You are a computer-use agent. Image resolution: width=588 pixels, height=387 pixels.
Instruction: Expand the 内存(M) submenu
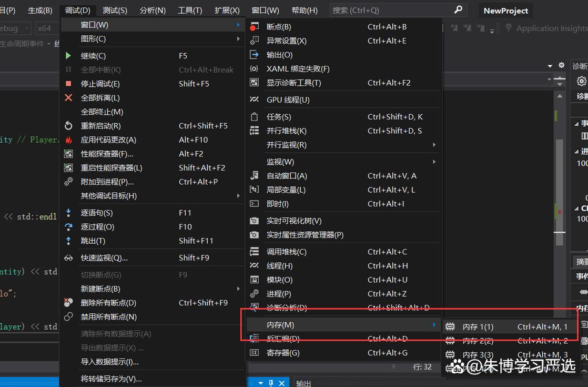click(x=434, y=325)
